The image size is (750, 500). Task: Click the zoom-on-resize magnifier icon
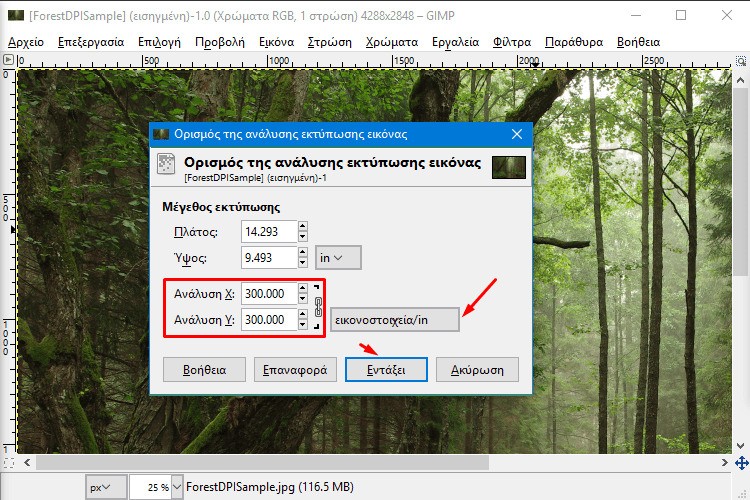[x=740, y=61]
